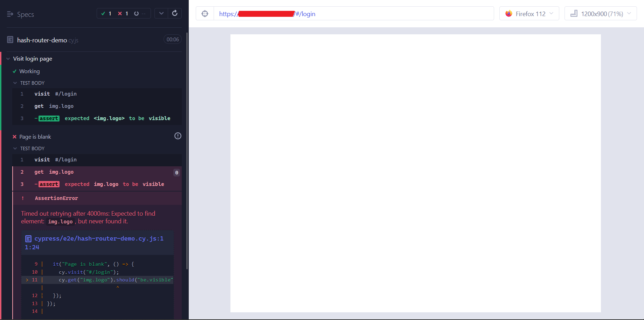The height and width of the screenshot is (320, 644).
Task: Open the error details info icon
Action: [x=178, y=136]
